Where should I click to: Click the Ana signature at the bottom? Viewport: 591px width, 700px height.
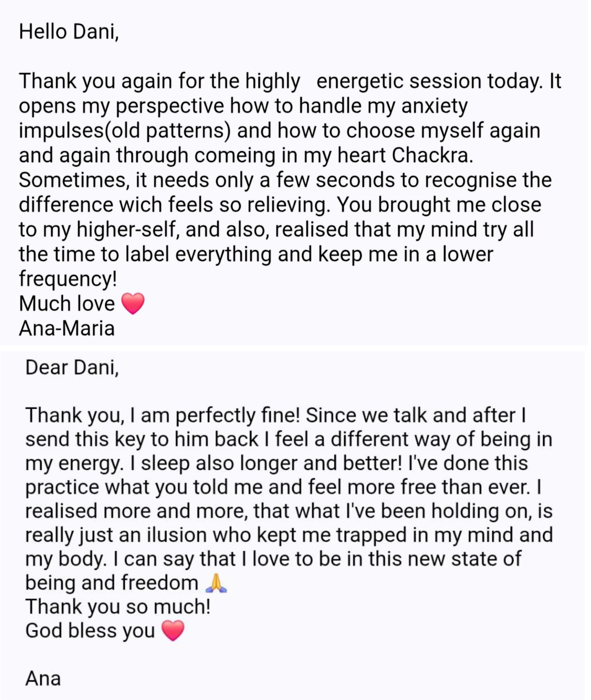[x=43, y=678]
